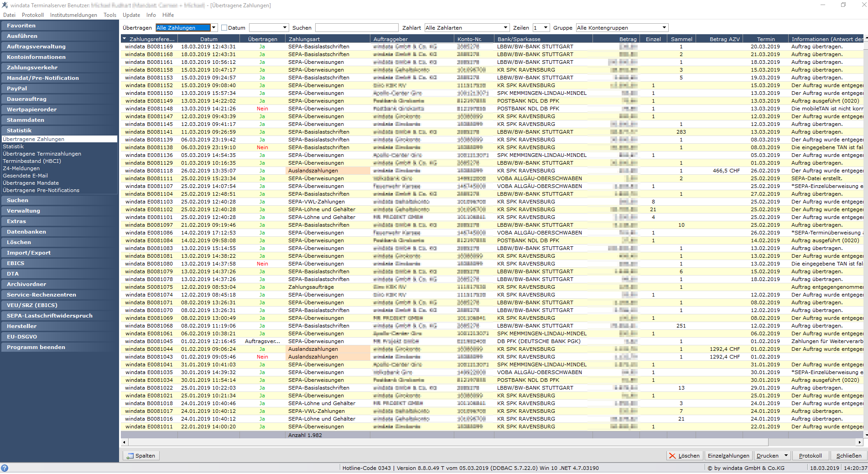This screenshot has width=868, height=474.
Task: Open the Gruppe Alle Kontengruppen dropdown
Action: (664, 28)
